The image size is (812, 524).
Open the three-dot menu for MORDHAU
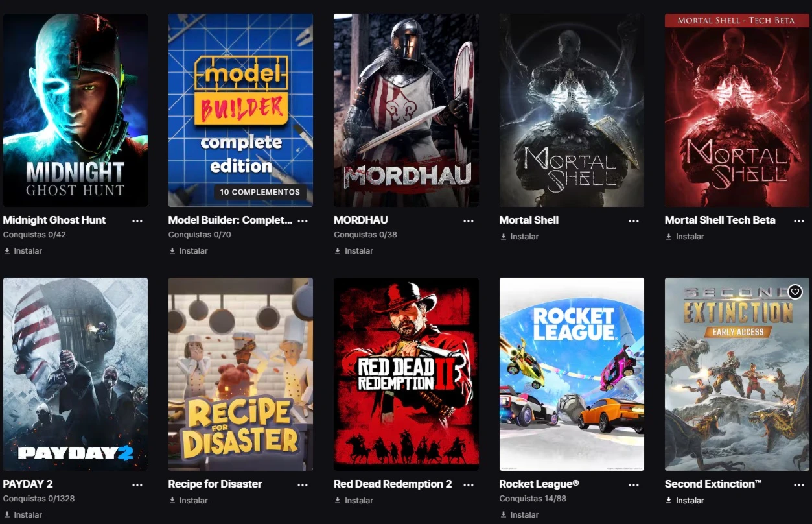click(469, 221)
